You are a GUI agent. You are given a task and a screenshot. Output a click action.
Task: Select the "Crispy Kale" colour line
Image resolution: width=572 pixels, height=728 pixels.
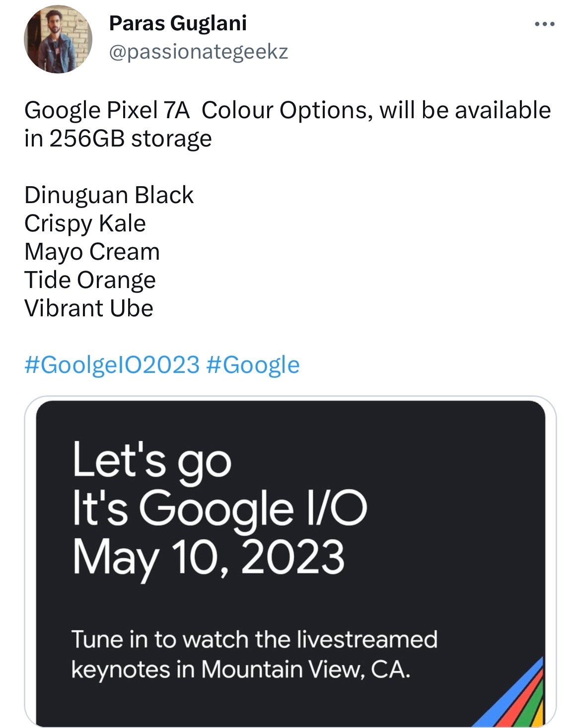click(85, 223)
